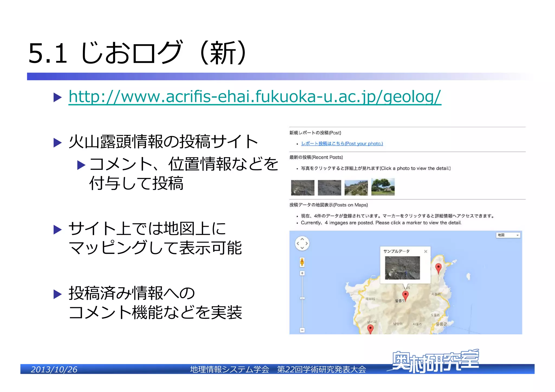Screen dimensions: 555x392
Task: Open the fourth tree photo thumbnail
Action: coord(383,187)
